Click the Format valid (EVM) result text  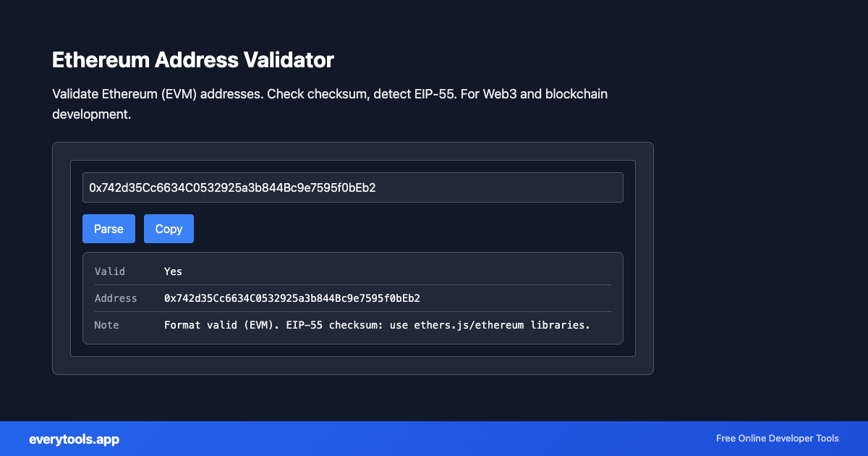click(222, 325)
